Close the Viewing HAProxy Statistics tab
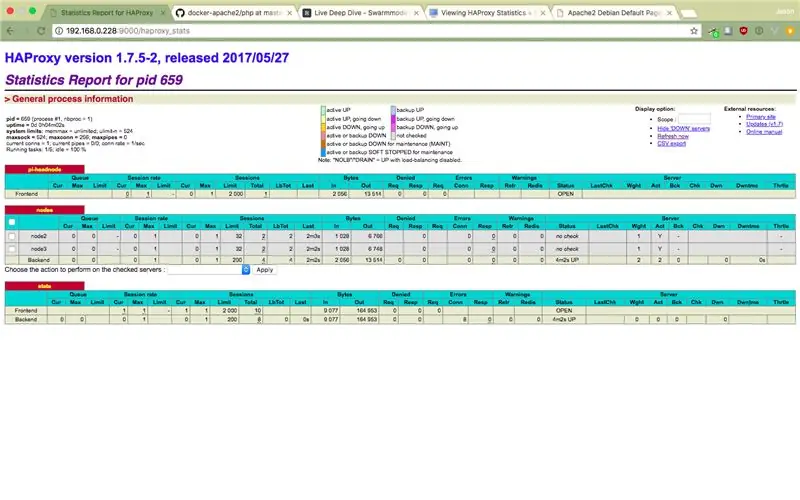Image resolution: width=800 pixels, height=500 pixels. pos(542,13)
